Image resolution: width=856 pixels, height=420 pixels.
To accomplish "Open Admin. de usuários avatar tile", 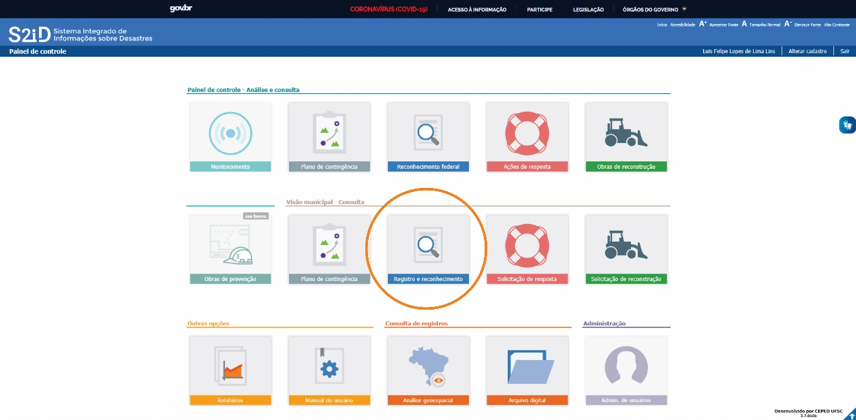I will click(x=626, y=366).
